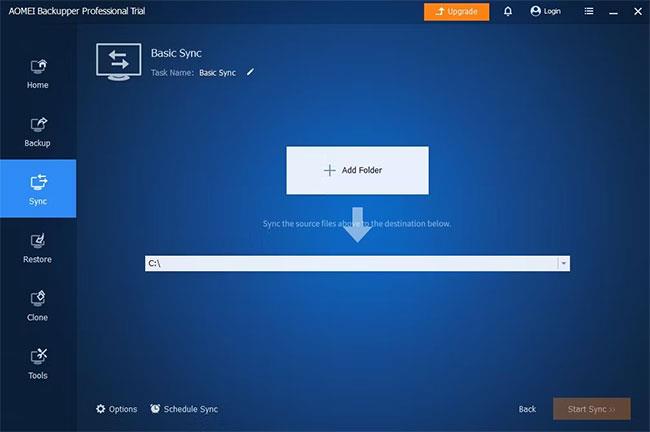Open the hamburger menu icon
Viewport: 650px width, 432px height.
589,11
